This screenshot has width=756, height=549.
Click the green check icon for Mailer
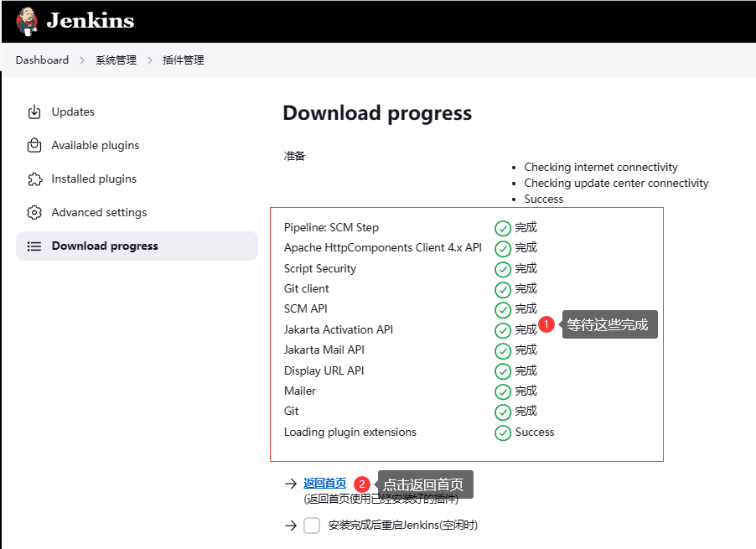(503, 391)
